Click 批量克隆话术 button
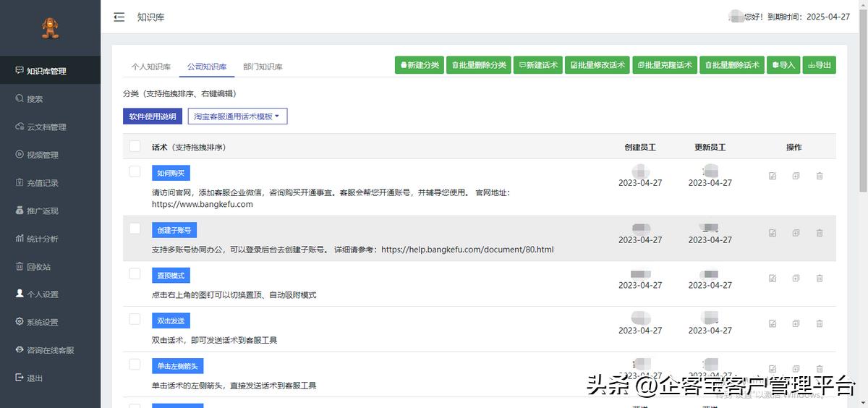868x408 pixels. point(665,65)
